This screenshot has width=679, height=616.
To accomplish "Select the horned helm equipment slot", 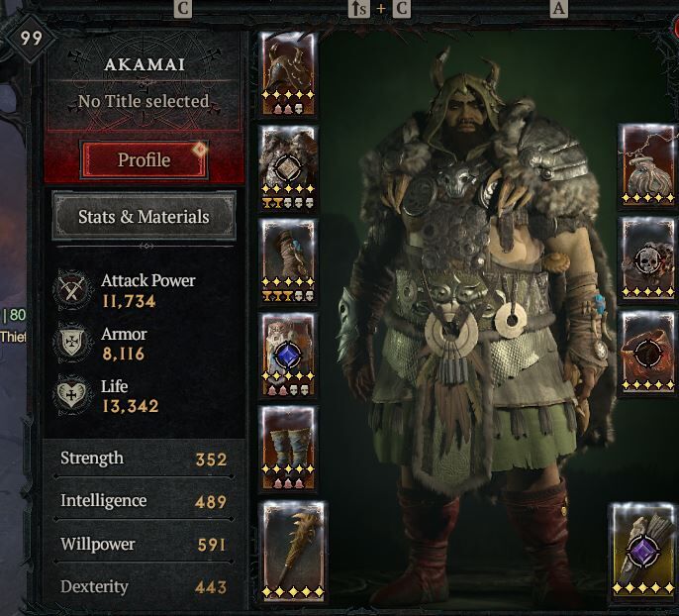I will coord(288,73).
